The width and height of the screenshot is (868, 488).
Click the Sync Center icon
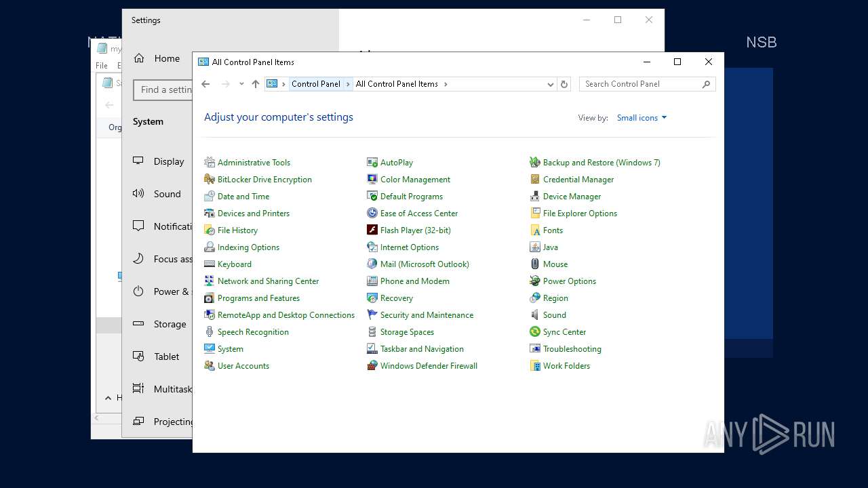(x=535, y=332)
